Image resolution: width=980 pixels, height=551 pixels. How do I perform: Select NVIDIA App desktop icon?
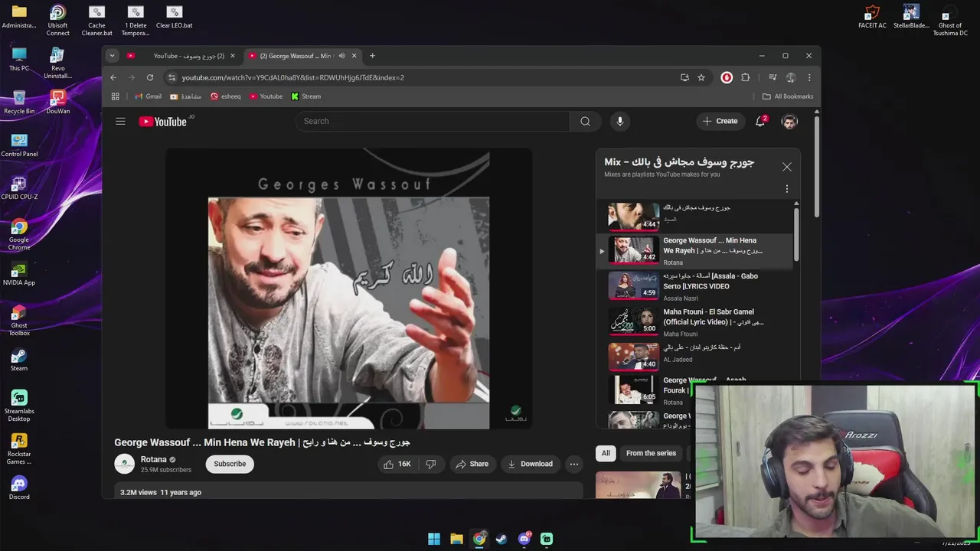tap(19, 275)
